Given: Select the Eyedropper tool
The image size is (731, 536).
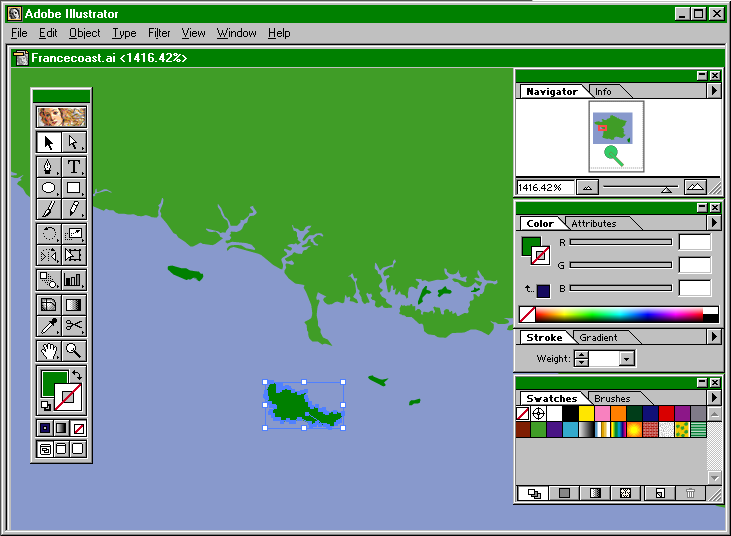Looking at the screenshot, I should click(48, 326).
